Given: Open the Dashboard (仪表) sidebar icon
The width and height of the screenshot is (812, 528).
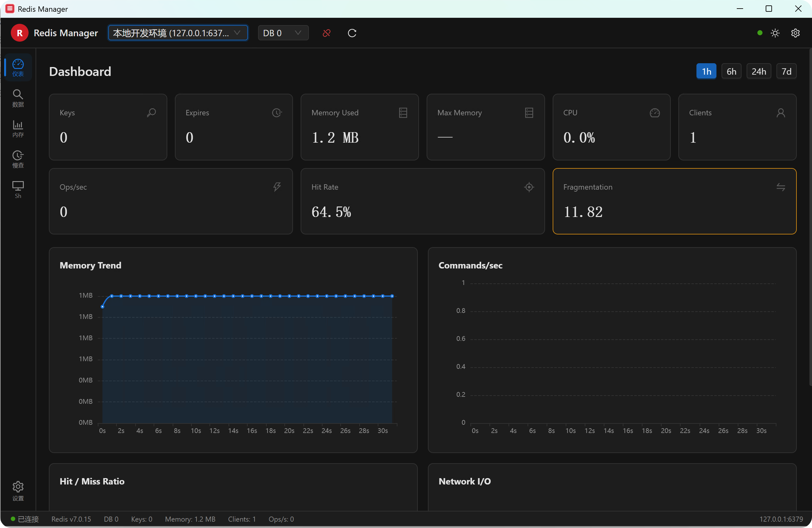Looking at the screenshot, I should [x=18, y=68].
